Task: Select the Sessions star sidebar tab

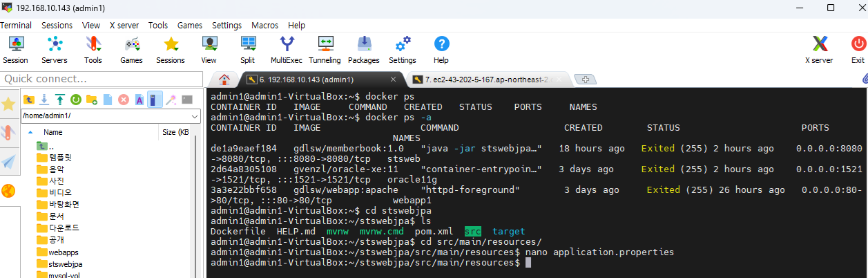Action: (x=8, y=104)
